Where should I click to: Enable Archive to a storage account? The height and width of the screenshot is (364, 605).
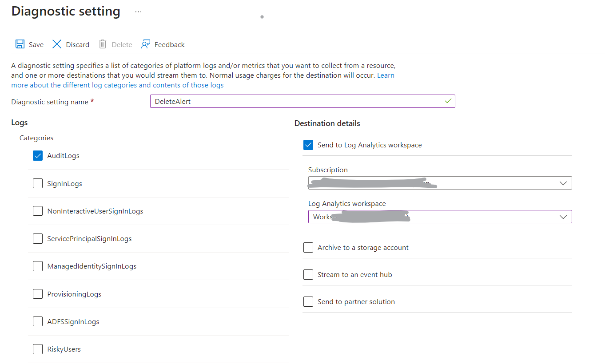308,247
